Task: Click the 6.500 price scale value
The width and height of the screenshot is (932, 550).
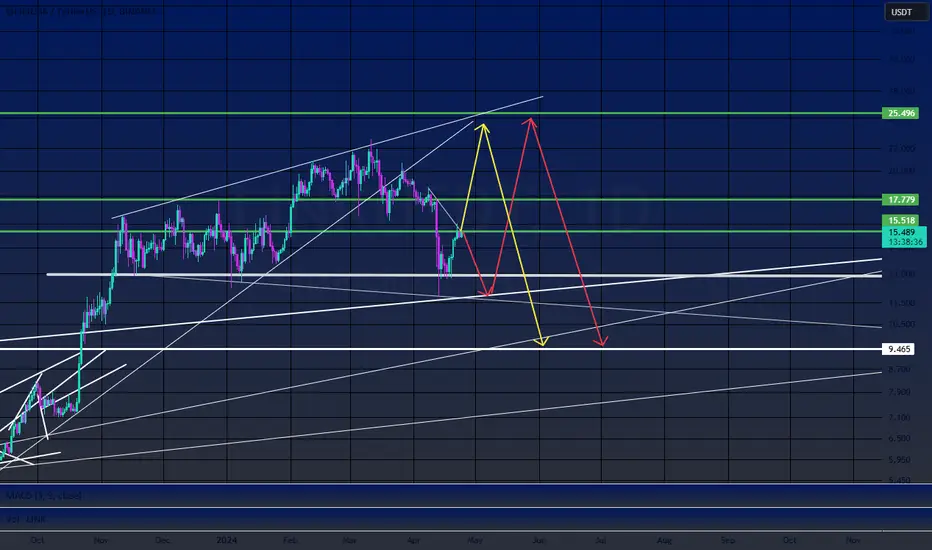Action: click(899, 438)
